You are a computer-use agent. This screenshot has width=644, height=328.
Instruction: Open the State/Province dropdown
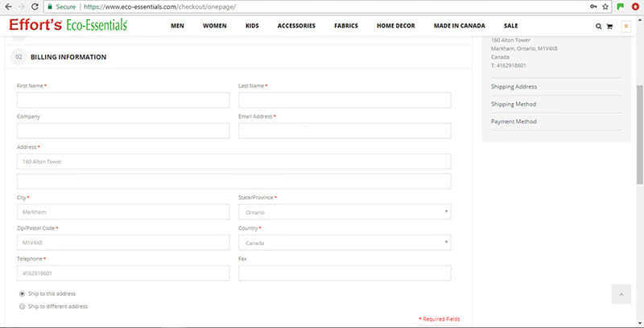click(345, 212)
